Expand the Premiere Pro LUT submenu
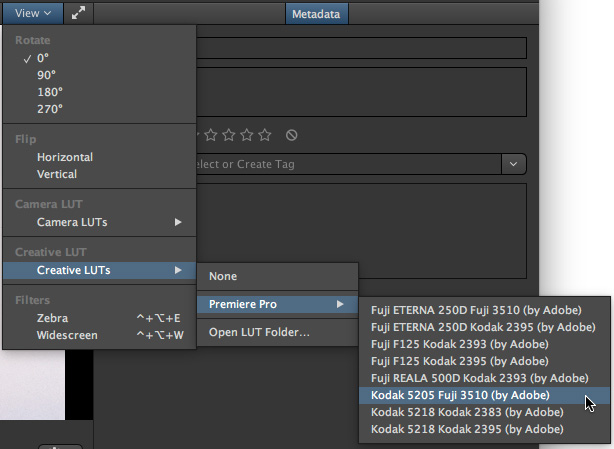This screenshot has width=614, height=449. [x=277, y=304]
